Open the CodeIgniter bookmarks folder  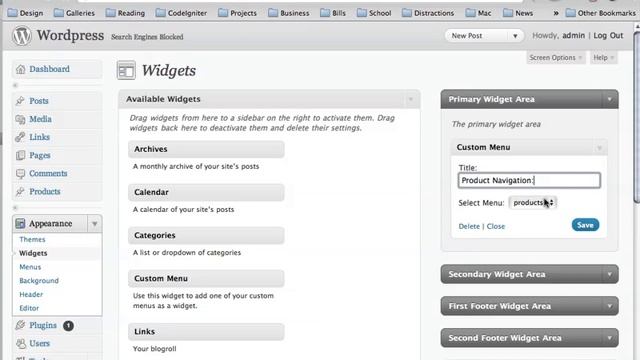(181, 13)
